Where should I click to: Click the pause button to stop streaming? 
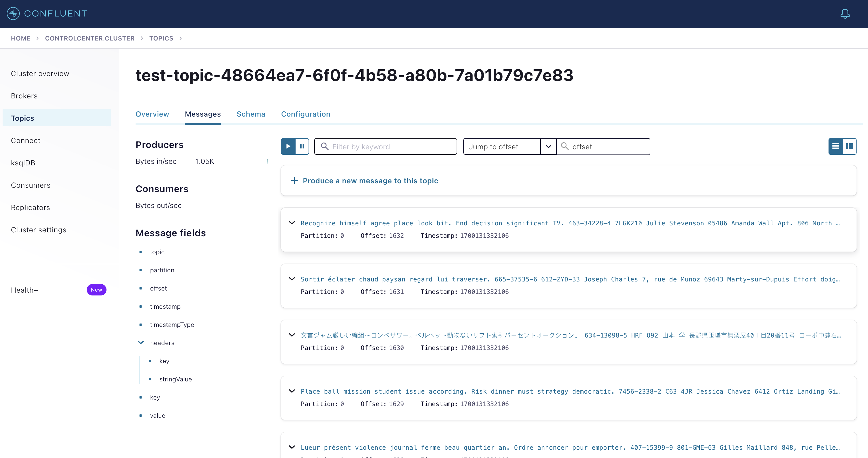point(302,146)
